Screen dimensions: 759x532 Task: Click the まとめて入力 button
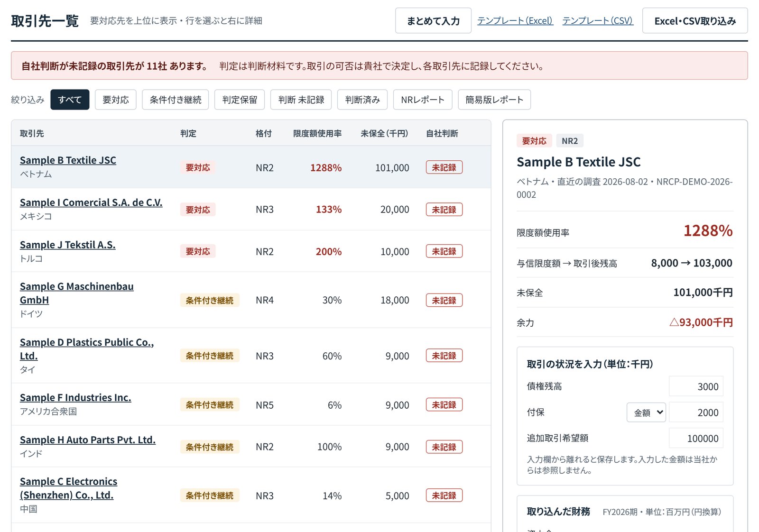click(433, 21)
